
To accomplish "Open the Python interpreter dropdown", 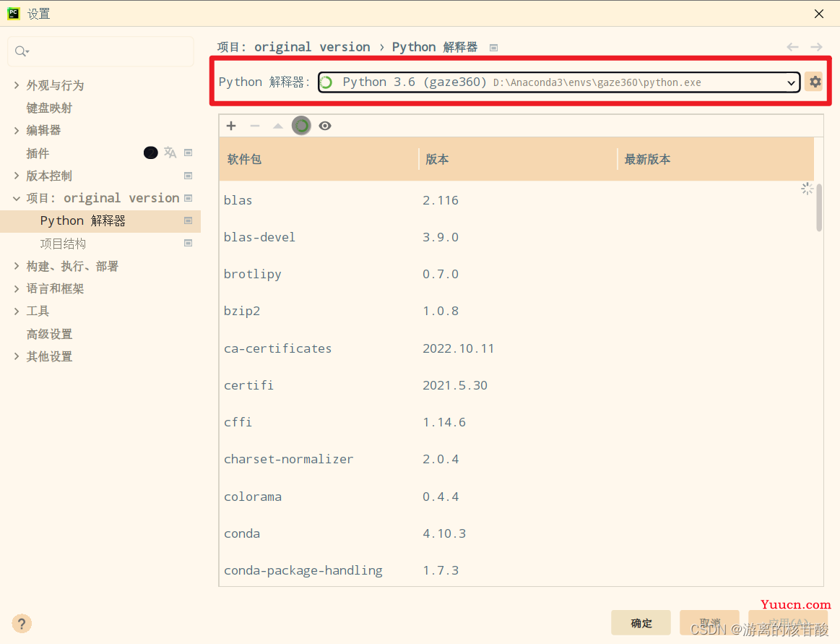I will 559,82.
